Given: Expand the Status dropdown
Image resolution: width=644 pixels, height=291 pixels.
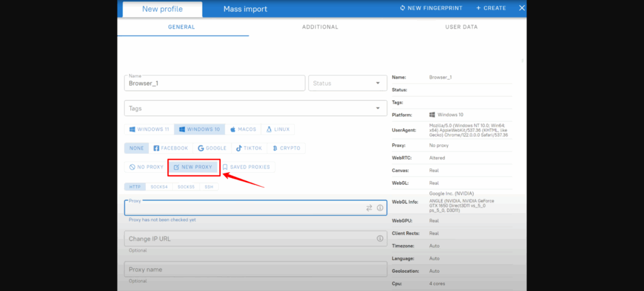Looking at the screenshot, I should coord(348,83).
